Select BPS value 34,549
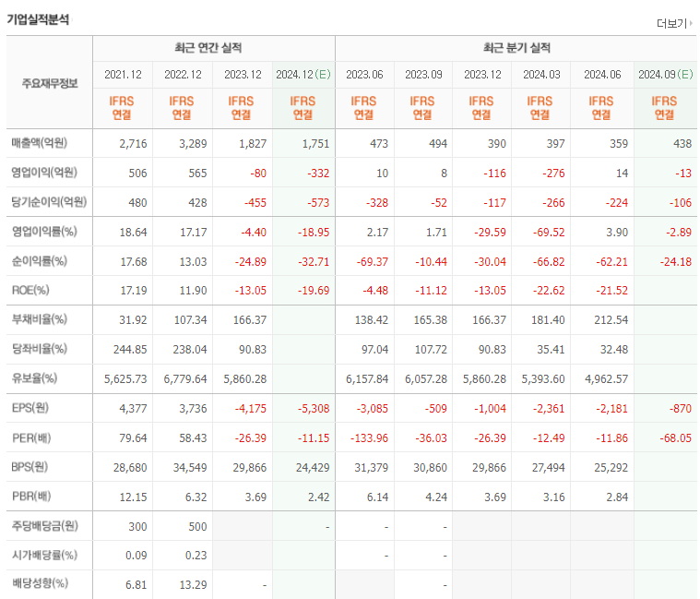Viewport: 700px width, 599px height. coord(190,468)
